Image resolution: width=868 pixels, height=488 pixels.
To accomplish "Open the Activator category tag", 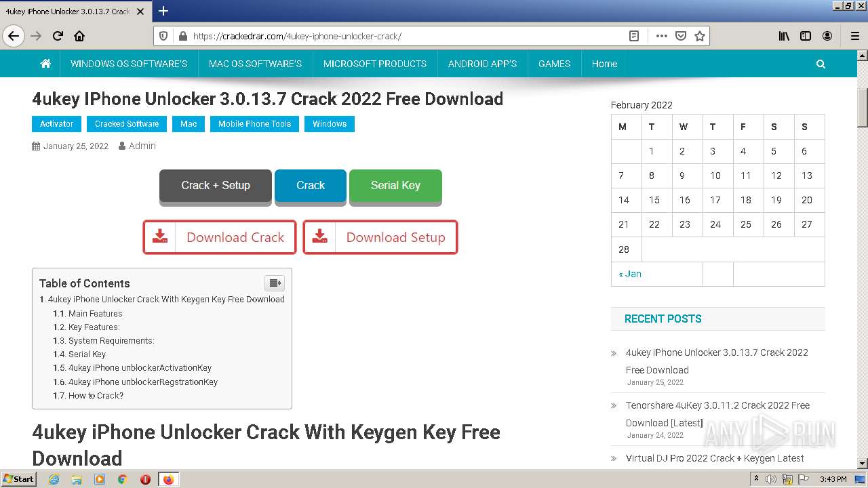I will tap(56, 124).
